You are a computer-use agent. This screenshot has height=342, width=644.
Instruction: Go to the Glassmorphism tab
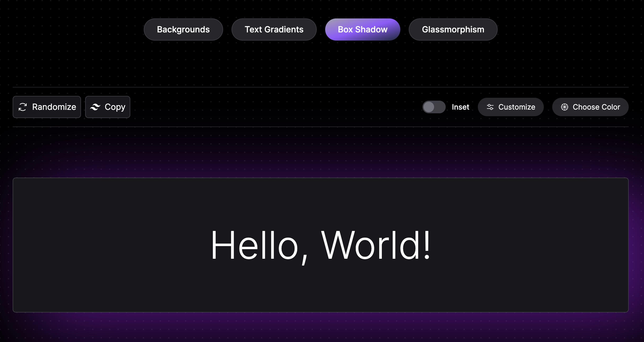[x=453, y=30]
